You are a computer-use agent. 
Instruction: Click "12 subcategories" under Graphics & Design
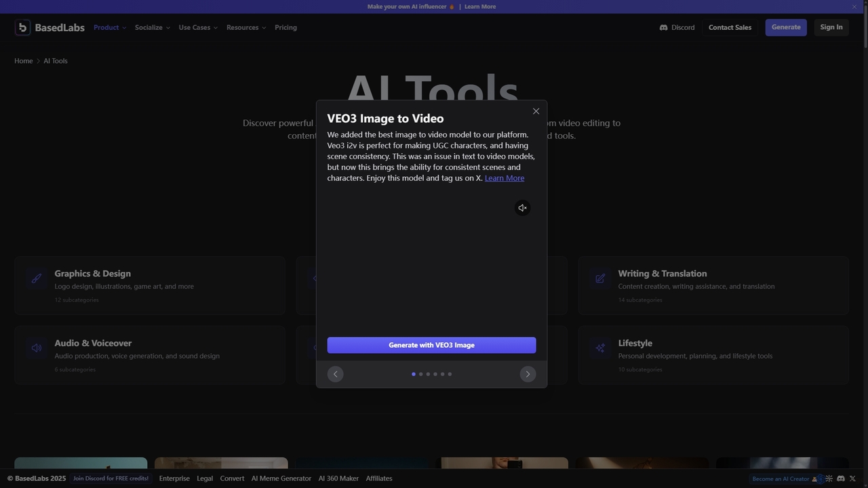(77, 300)
